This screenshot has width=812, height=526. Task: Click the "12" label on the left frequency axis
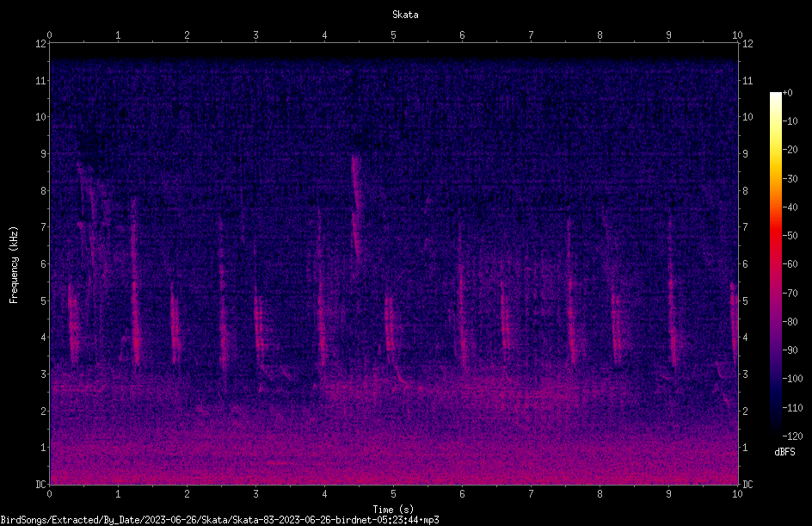pyautogui.click(x=41, y=44)
